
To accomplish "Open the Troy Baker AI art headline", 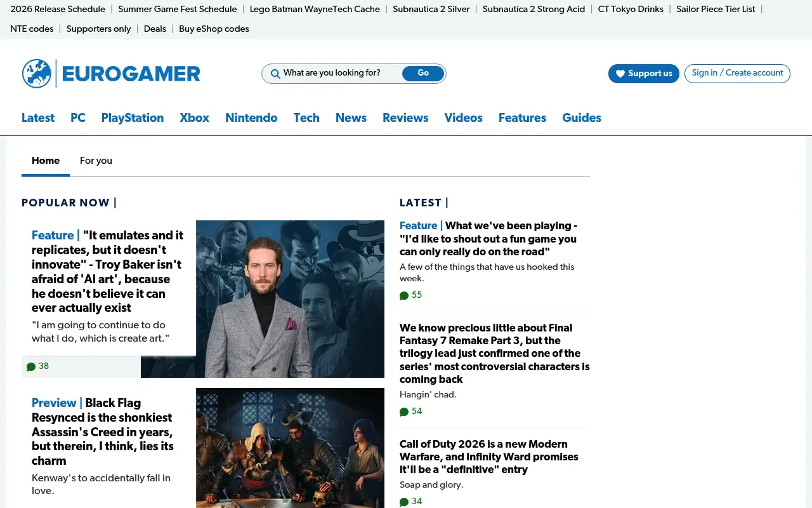I will [x=108, y=272].
